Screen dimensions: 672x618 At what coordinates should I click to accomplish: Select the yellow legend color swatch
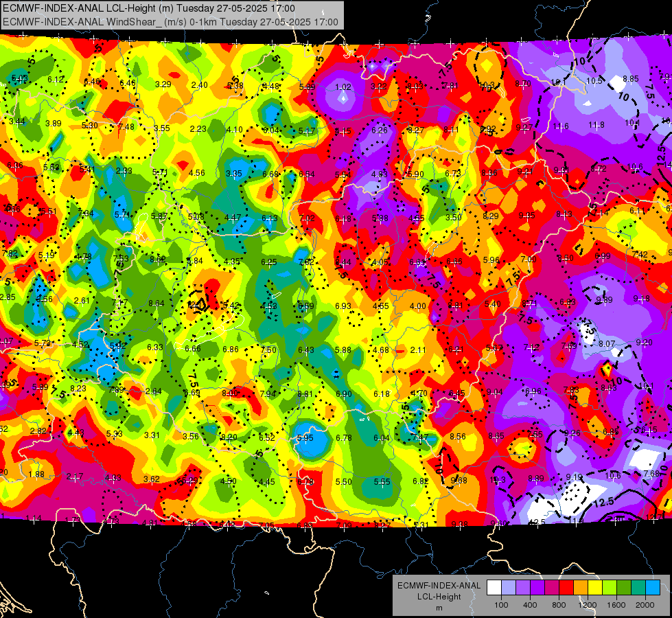coord(595,588)
